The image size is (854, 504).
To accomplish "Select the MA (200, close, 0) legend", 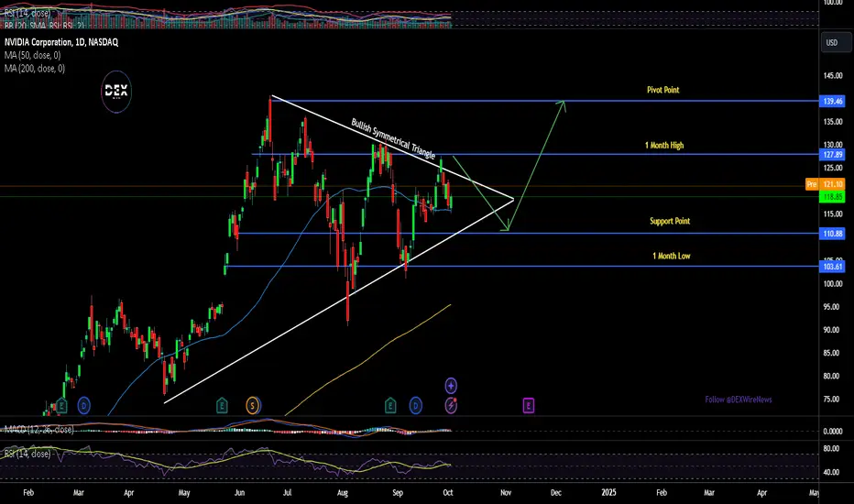I will [34, 68].
